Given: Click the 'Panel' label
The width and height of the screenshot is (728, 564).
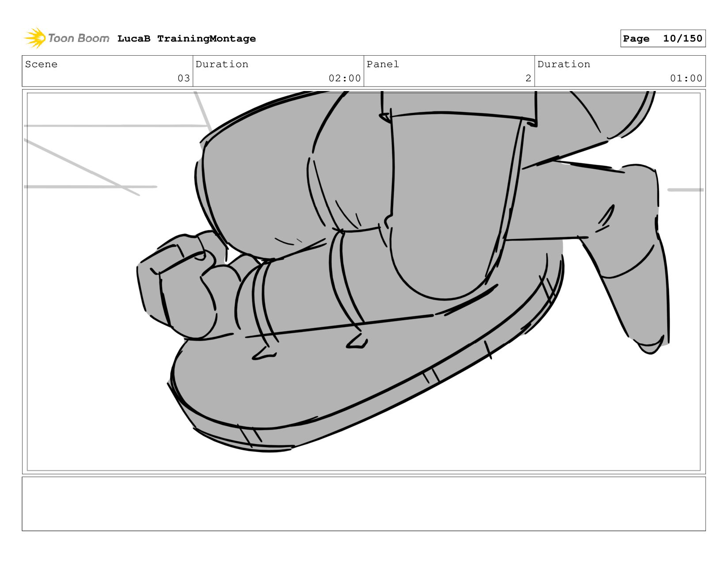Looking at the screenshot, I should pos(383,64).
